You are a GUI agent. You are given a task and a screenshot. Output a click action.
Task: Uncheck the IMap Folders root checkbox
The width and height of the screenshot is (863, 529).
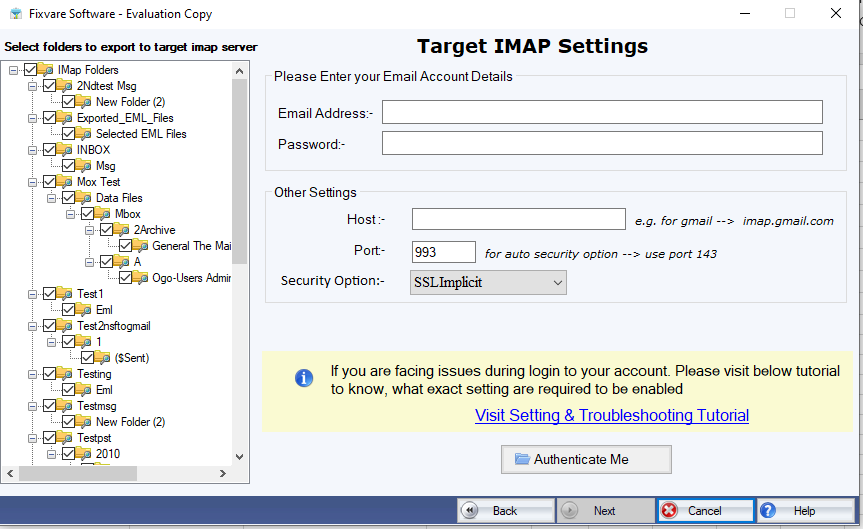[x=30, y=70]
